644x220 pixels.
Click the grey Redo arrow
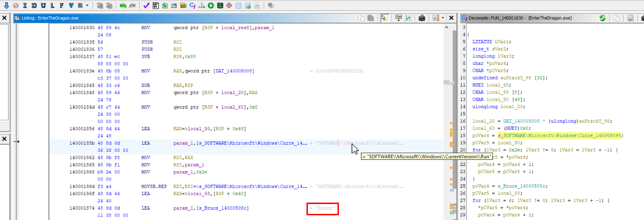133,6
